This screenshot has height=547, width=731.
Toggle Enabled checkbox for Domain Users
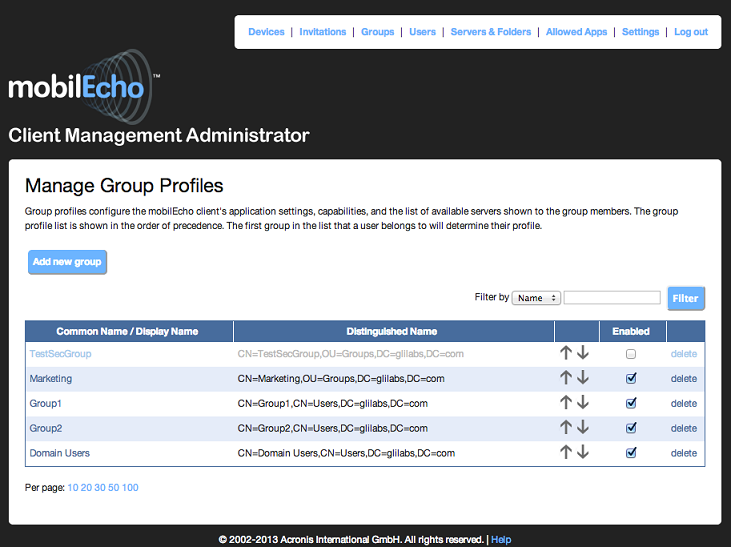coord(631,452)
